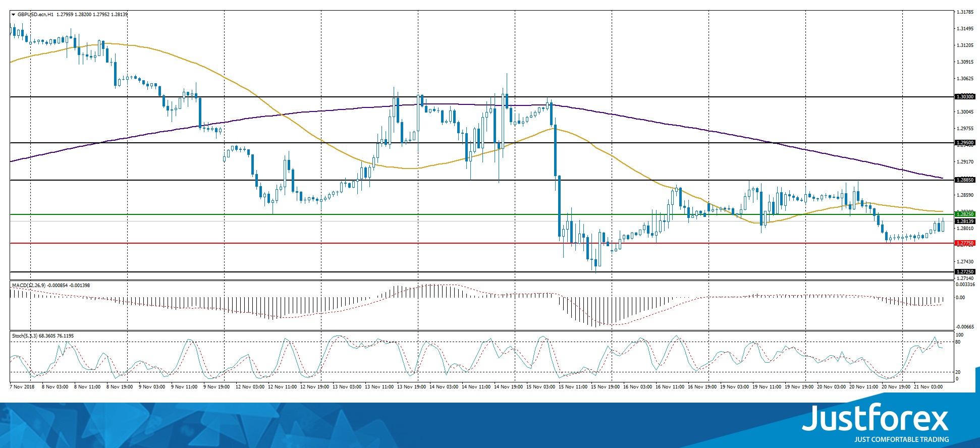Click the 15 Nov 11:00 time label
The image size is (980, 448).
pos(573,387)
